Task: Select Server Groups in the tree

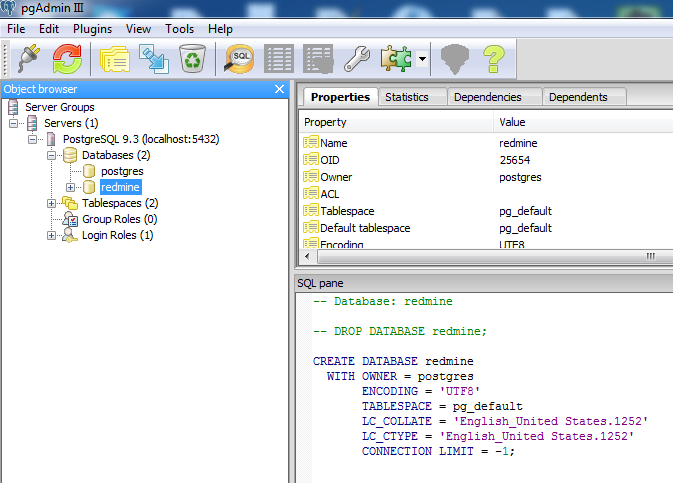Action: [59, 107]
